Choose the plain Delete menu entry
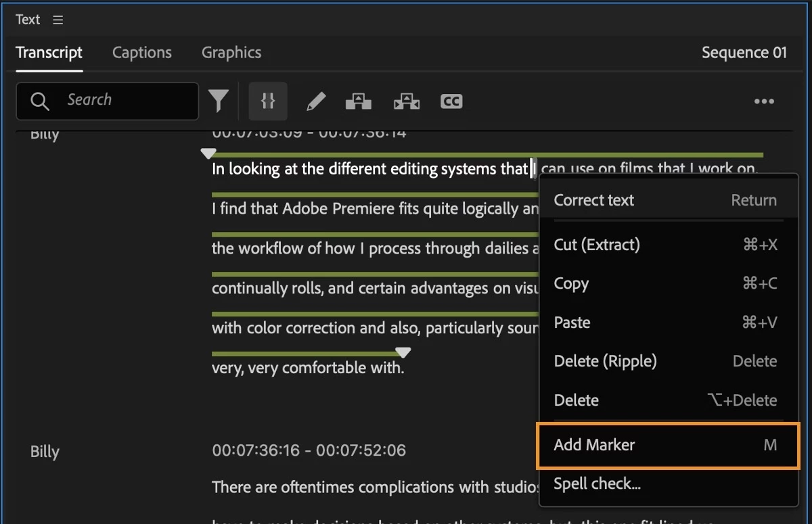The image size is (812, 524). pyautogui.click(x=669, y=400)
